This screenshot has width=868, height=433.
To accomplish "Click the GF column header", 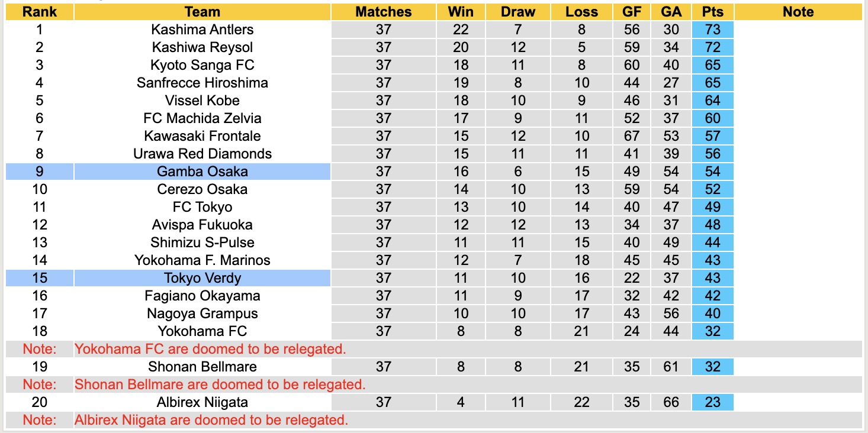I will [x=631, y=12].
